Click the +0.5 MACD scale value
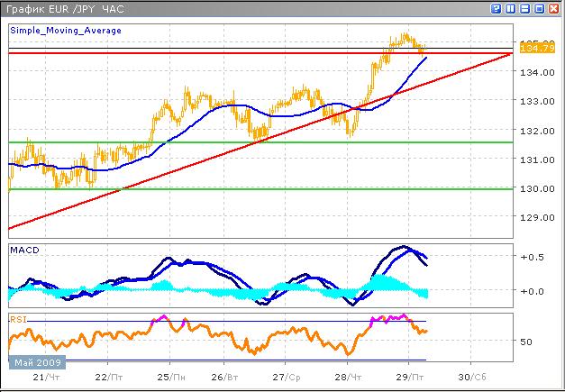565x392 pixels. click(x=533, y=256)
